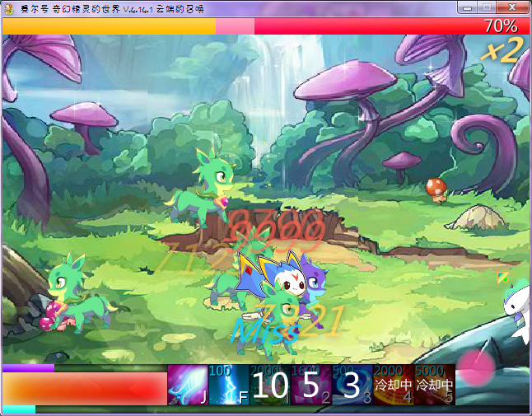Maximize the game window
This screenshot has width=532, height=416.
[x=487, y=7]
